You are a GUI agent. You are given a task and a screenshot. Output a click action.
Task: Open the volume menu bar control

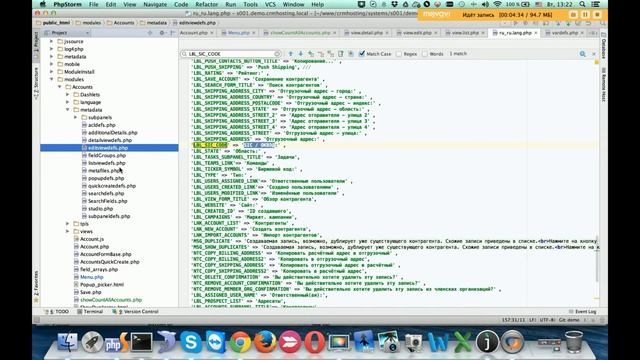point(485,4)
